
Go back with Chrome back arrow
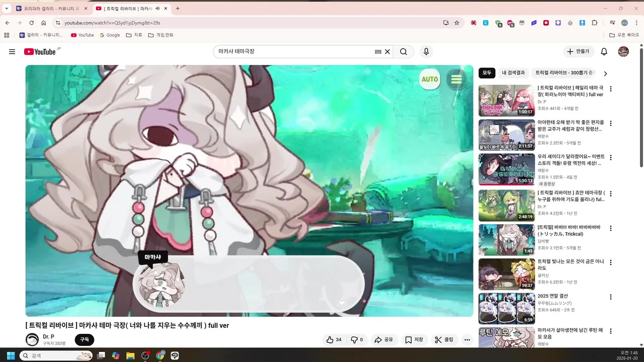point(7,23)
